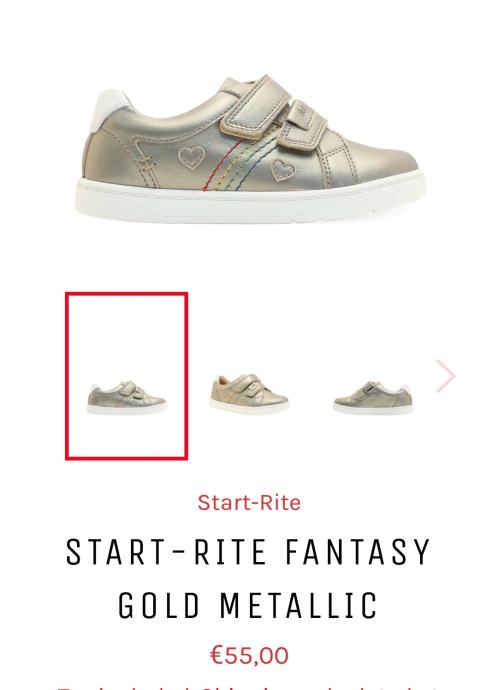The height and width of the screenshot is (690, 498).
Task: Select the third reverse-side shoe thumbnail
Action: point(373,397)
